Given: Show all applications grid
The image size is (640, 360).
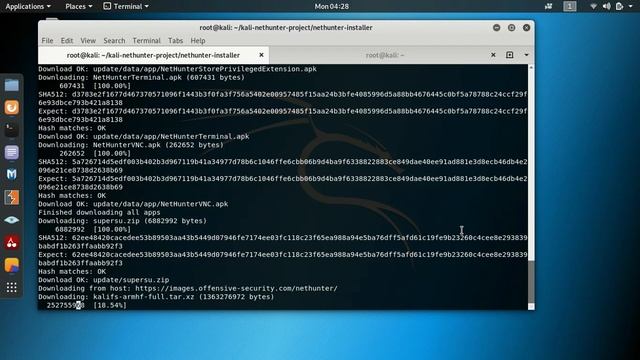Looking at the screenshot, I should tap(11, 288).
